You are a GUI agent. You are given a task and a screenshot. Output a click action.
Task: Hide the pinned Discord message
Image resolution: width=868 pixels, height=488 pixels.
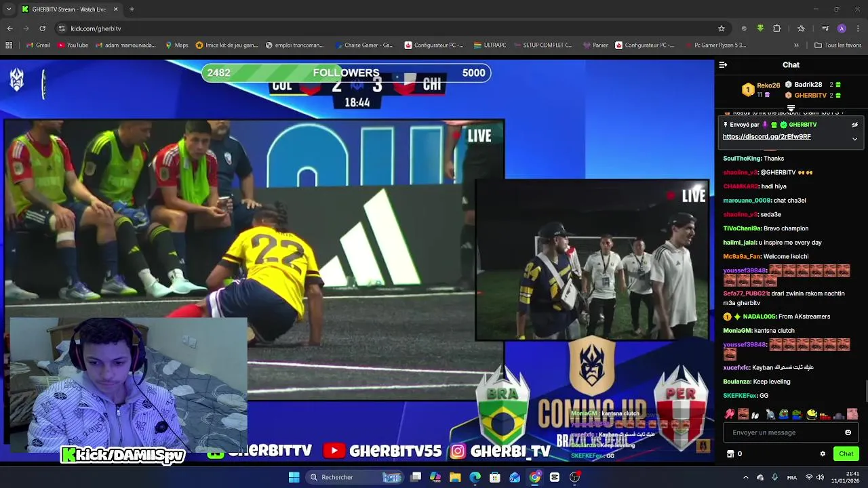pyautogui.click(x=854, y=125)
